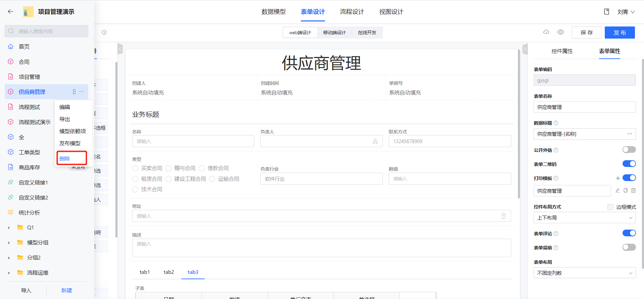This screenshot has height=299, width=644.
Task: Delete the 供应商管理 print template
Action: 633,190
